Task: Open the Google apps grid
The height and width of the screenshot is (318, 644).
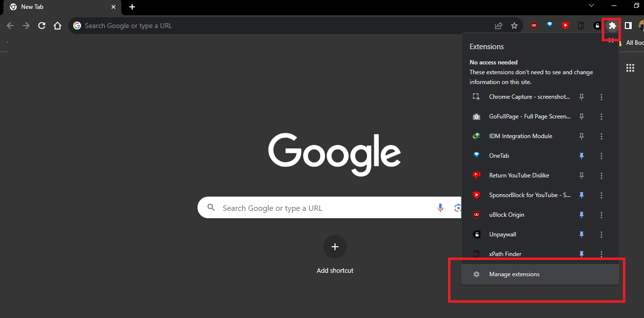Action: [630, 68]
